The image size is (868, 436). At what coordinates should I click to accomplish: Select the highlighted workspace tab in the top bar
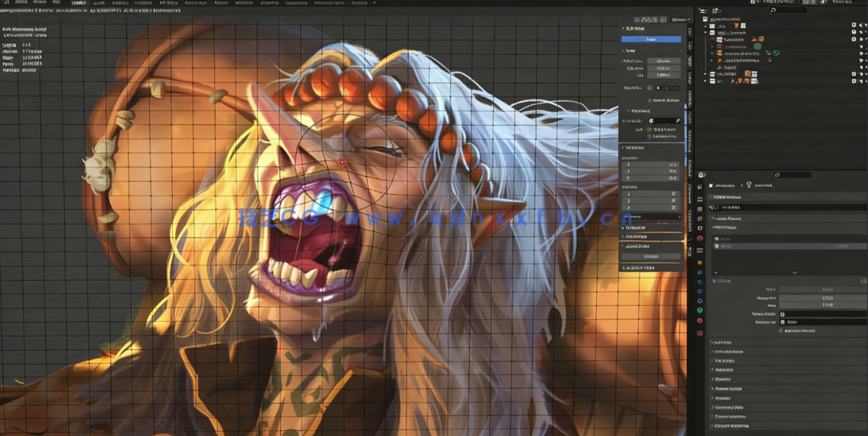pyautogui.click(x=78, y=3)
